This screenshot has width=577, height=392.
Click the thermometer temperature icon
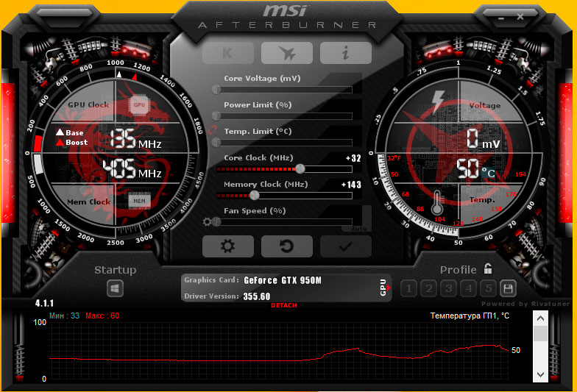point(437,203)
